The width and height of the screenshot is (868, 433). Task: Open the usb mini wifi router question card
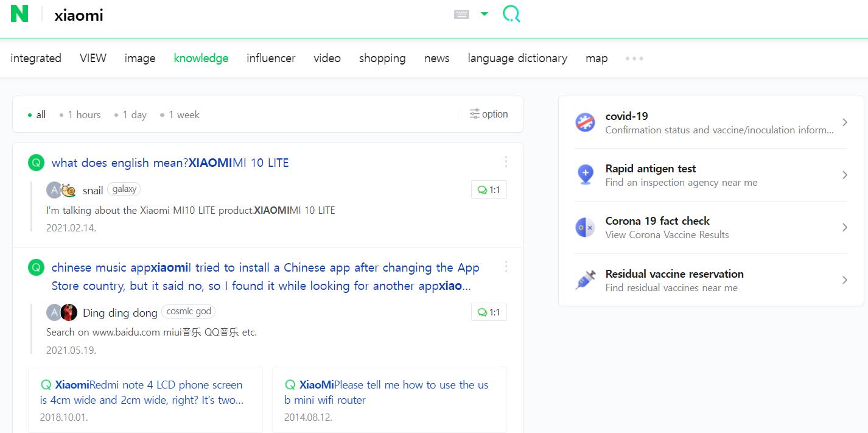click(390, 399)
